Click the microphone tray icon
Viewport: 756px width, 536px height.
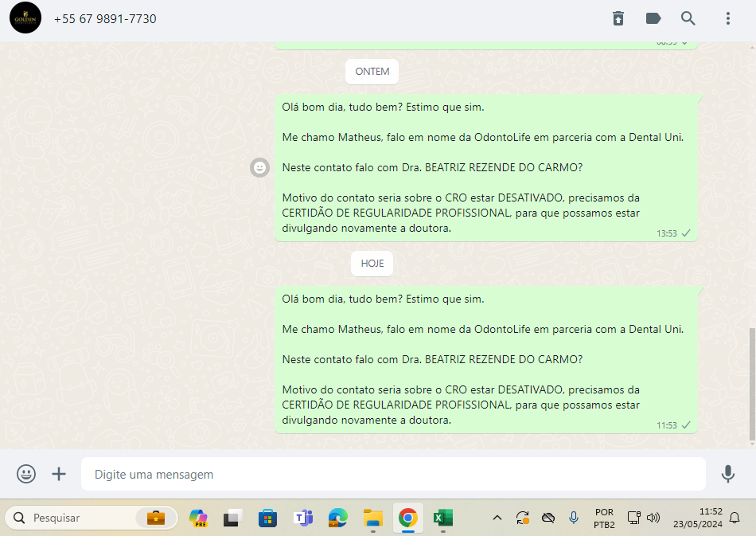point(574,518)
